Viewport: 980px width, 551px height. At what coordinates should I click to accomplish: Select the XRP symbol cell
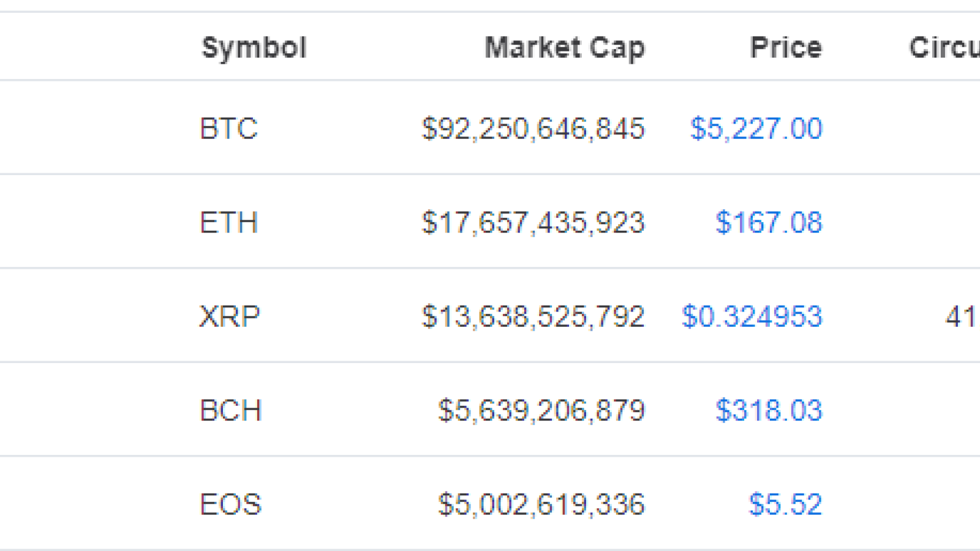pos(230,317)
